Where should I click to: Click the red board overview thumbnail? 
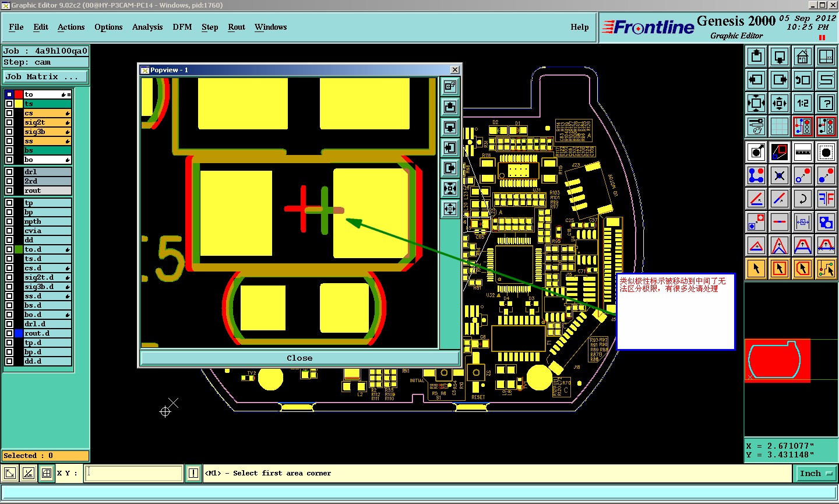point(777,360)
